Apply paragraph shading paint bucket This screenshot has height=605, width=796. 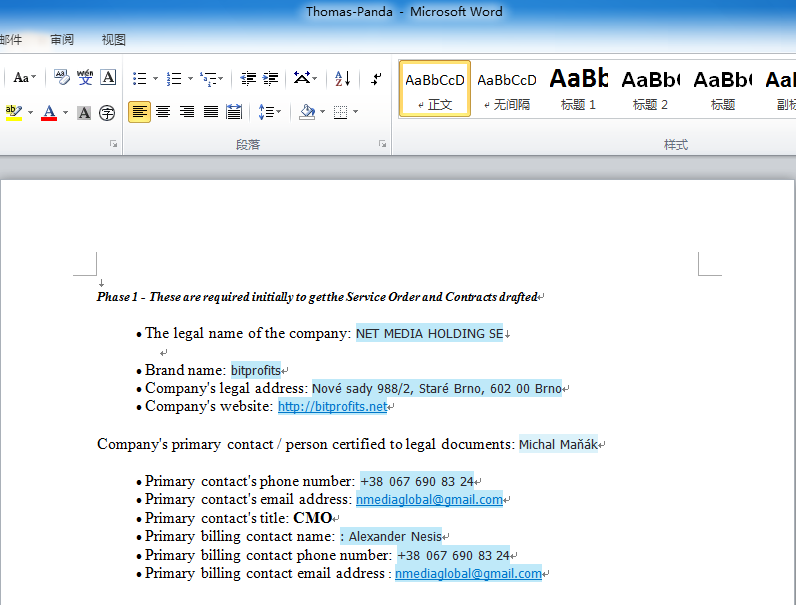[x=307, y=112]
